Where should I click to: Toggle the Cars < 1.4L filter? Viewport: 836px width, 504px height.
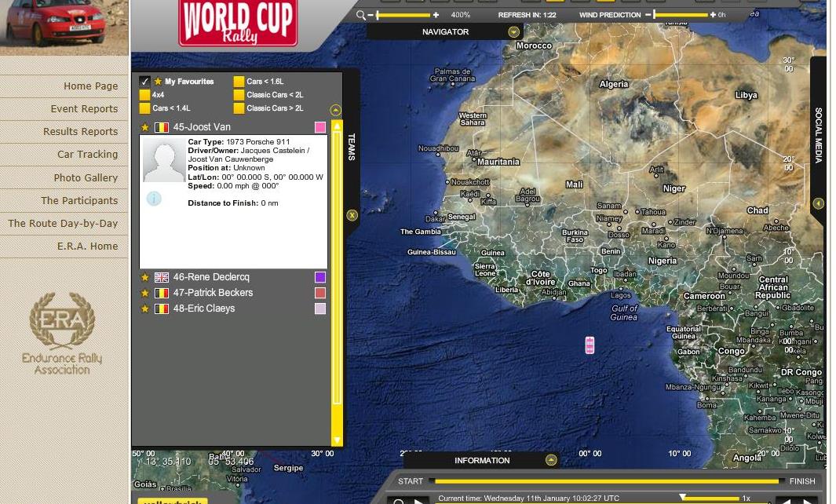tap(144, 108)
